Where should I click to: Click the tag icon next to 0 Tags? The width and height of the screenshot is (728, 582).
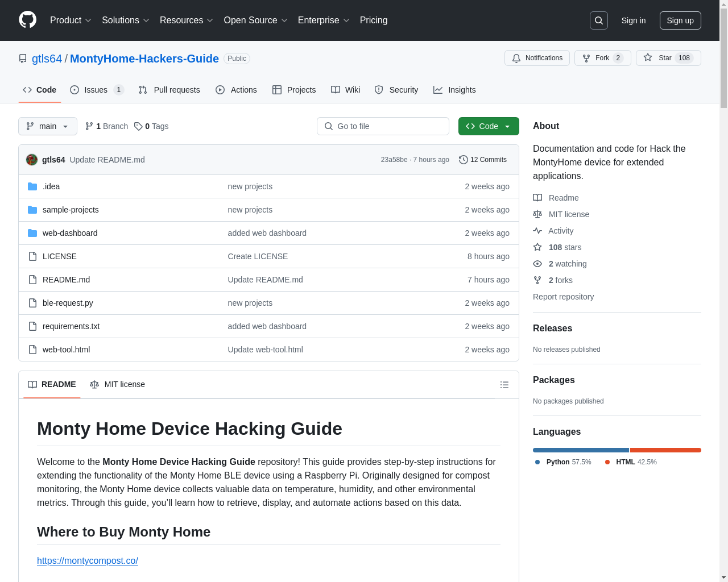click(x=138, y=126)
